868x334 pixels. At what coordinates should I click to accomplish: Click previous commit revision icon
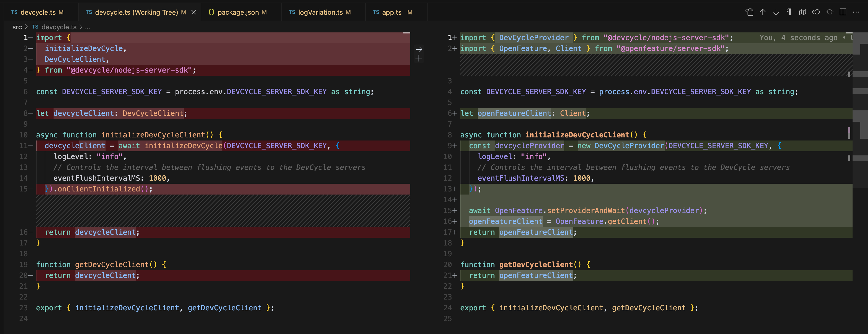coord(816,12)
